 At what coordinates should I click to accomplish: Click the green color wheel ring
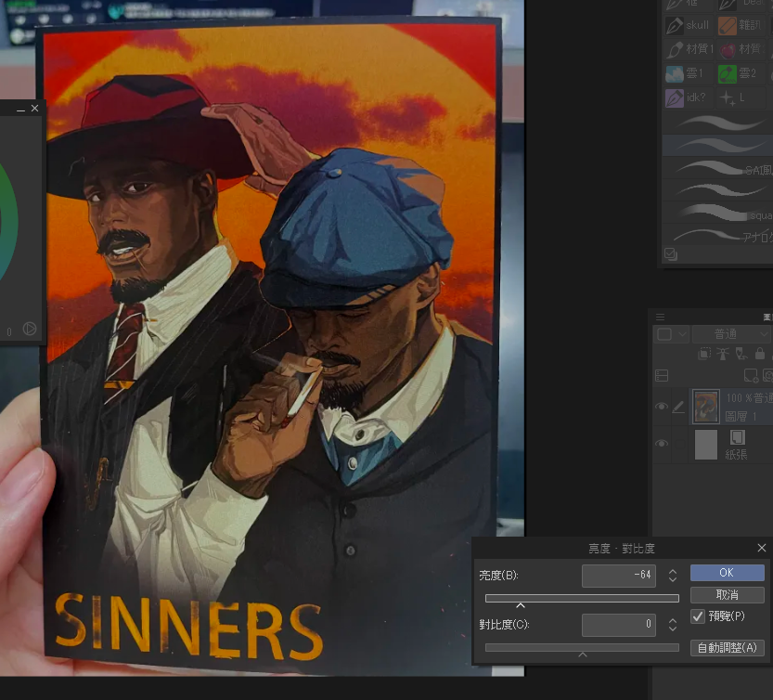tap(11, 222)
